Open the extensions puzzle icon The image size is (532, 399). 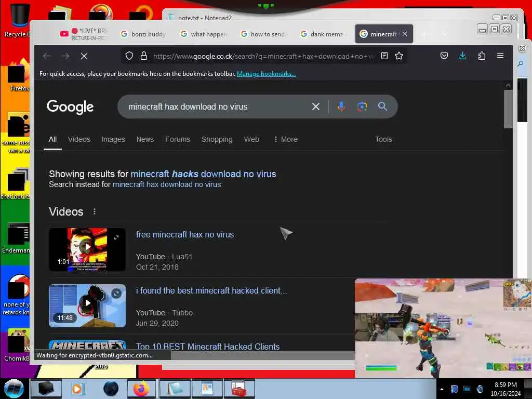click(x=482, y=56)
